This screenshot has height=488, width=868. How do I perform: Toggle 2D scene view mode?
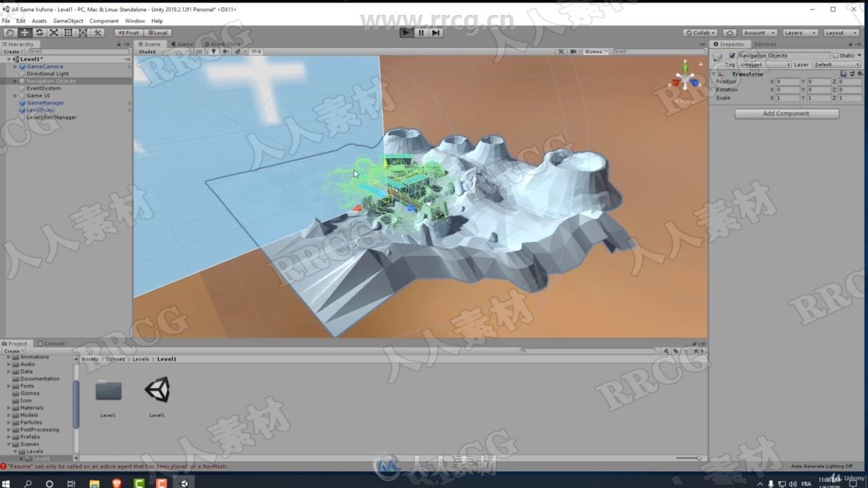199,52
